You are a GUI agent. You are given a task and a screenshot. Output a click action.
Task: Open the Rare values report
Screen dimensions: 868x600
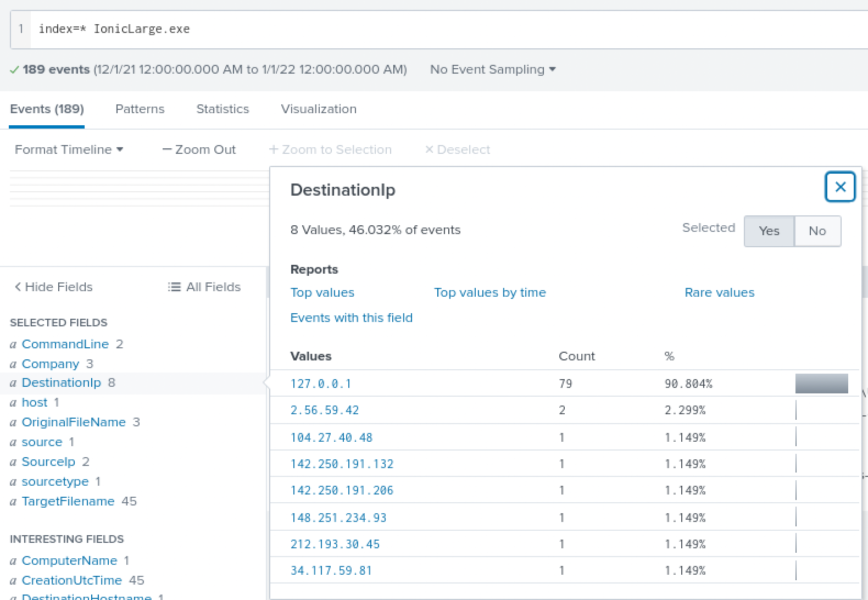tap(719, 292)
